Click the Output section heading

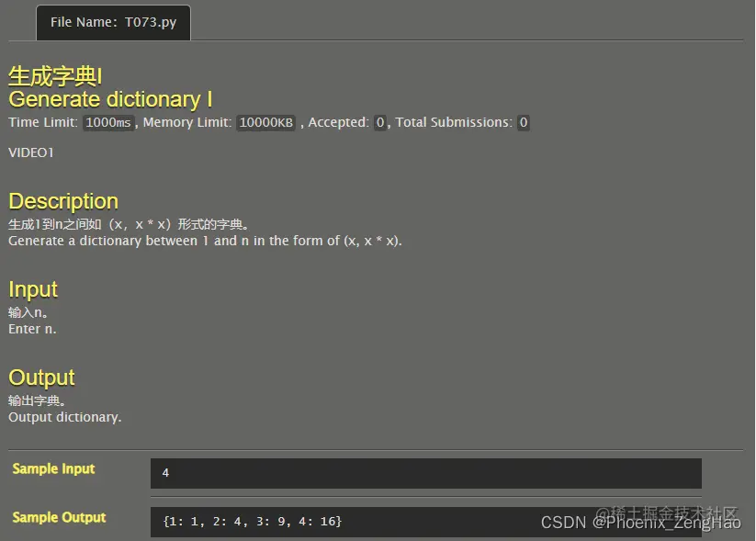[x=41, y=378]
